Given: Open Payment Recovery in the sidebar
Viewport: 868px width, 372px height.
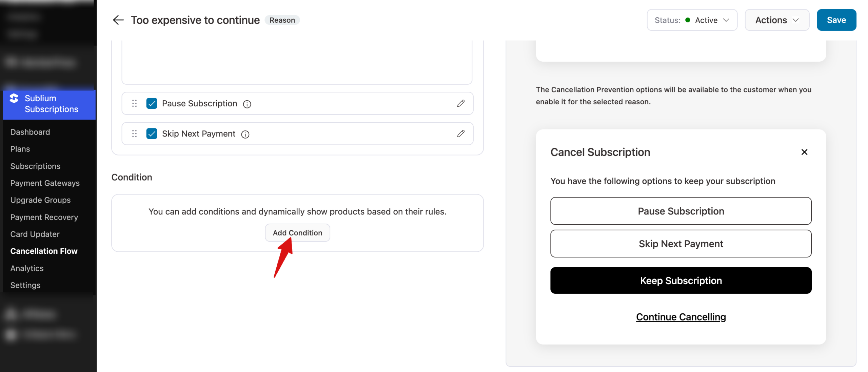Looking at the screenshot, I should click(x=44, y=217).
